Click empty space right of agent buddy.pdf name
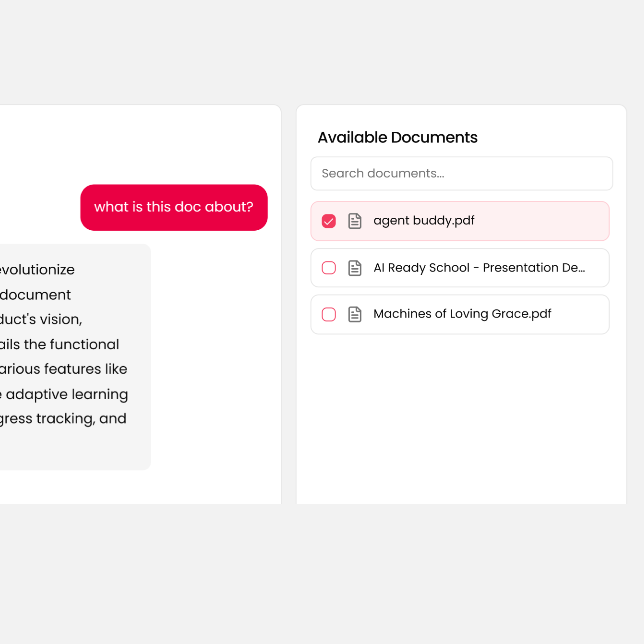 pos(540,221)
